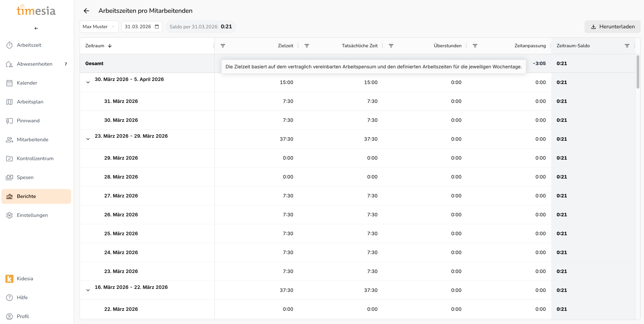Open the Zeitanpassung column filter icon

[x=475, y=46]
